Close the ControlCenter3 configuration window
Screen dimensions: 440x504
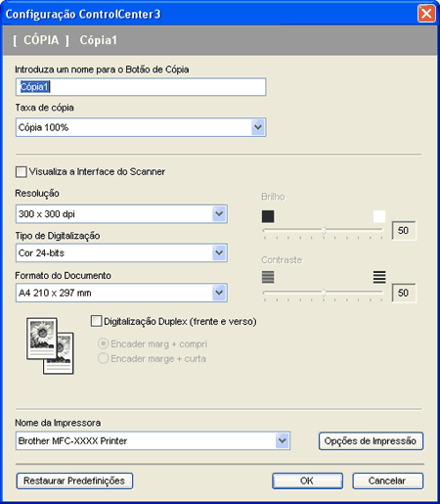(426, 14)
